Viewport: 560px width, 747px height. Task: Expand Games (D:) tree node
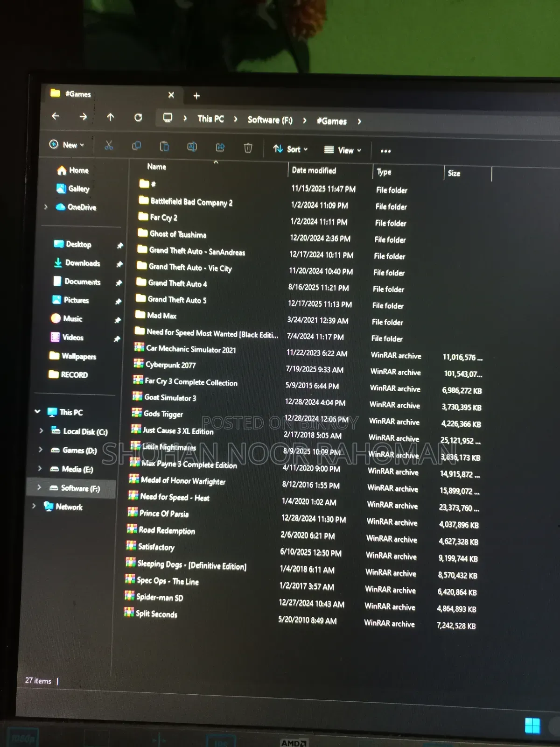pyautogui.click(x=41, y=450)
